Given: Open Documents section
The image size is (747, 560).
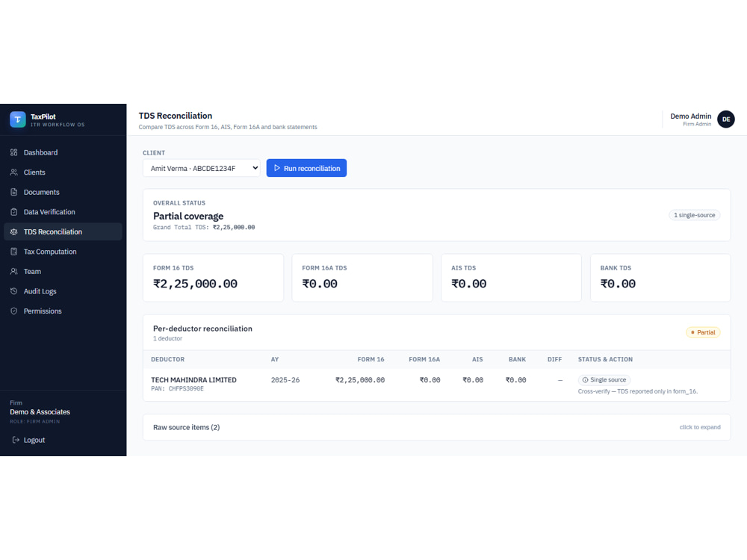Looking at the screenshot, I should (63, 193).
